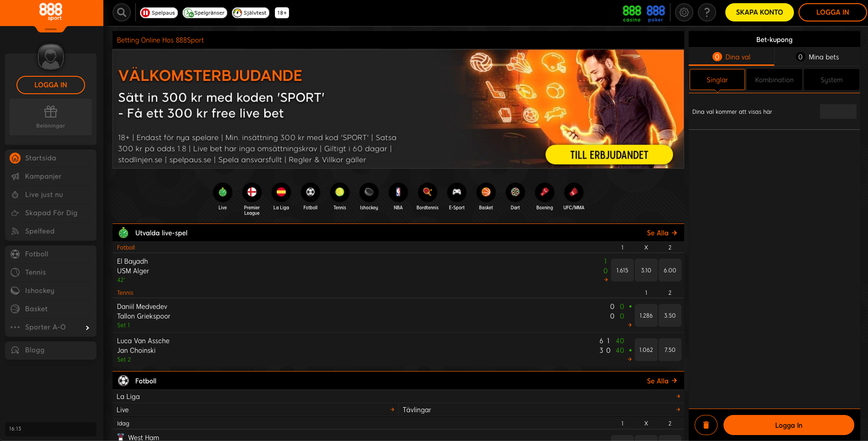Open Spelfeed in the sidebar
Image resolution: width=868 pixels, height=441 pixels.
pos(51,231)
